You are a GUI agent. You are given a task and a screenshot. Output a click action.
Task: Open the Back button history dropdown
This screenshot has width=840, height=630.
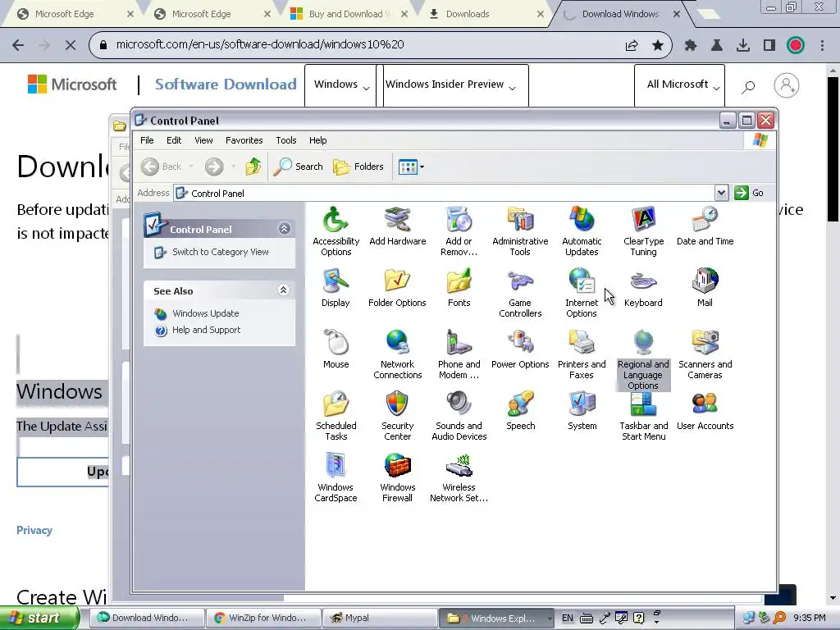click(191, 167)
